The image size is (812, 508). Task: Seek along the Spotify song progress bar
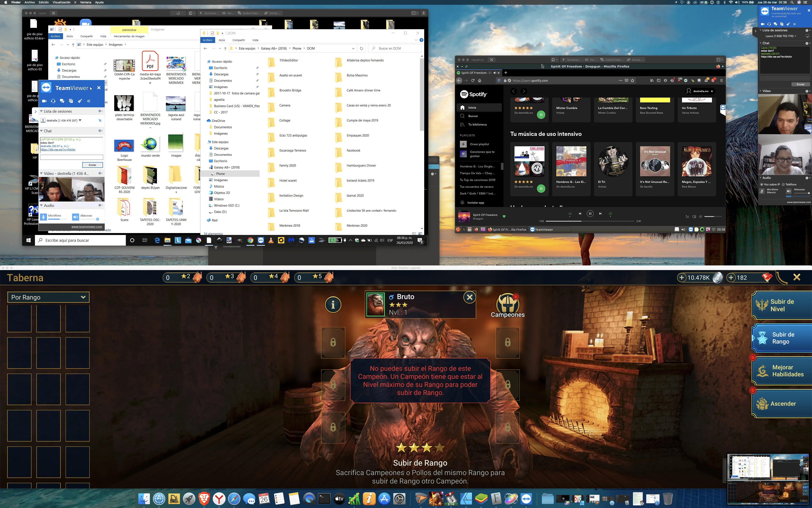click(x=590, y=221)
